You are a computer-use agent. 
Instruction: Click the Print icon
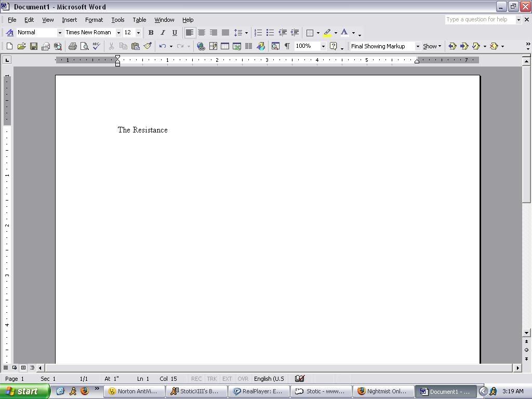[73, 46]
